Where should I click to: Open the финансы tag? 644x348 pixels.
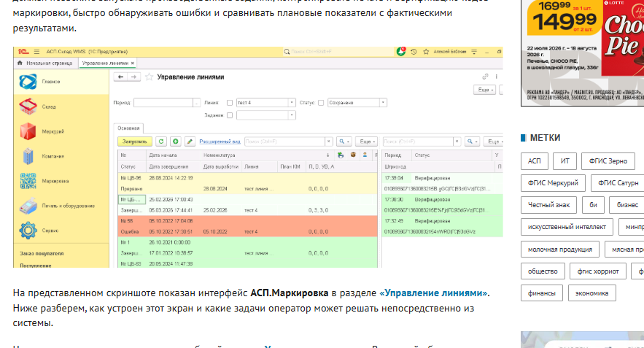click(x=542, y=293)
